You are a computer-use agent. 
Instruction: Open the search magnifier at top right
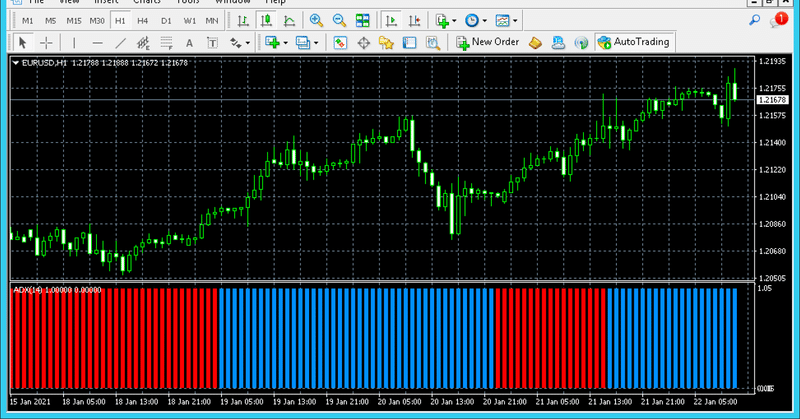754,20
